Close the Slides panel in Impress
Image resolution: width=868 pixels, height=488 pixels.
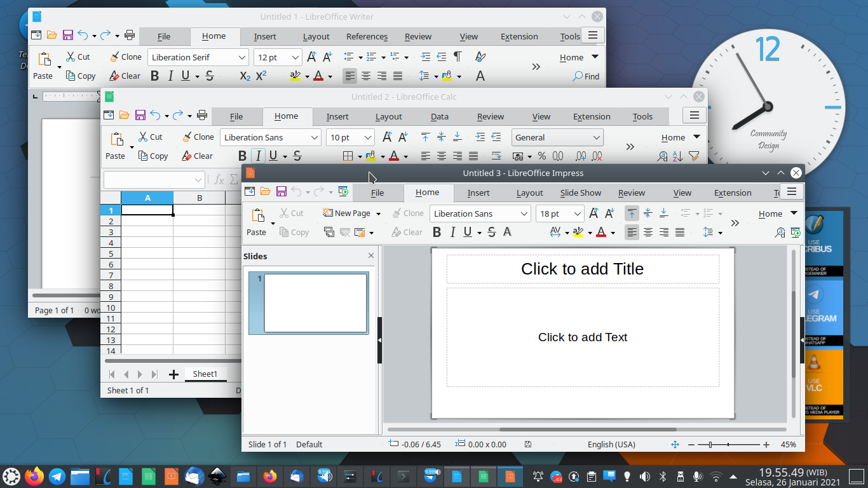click(371, 255)
